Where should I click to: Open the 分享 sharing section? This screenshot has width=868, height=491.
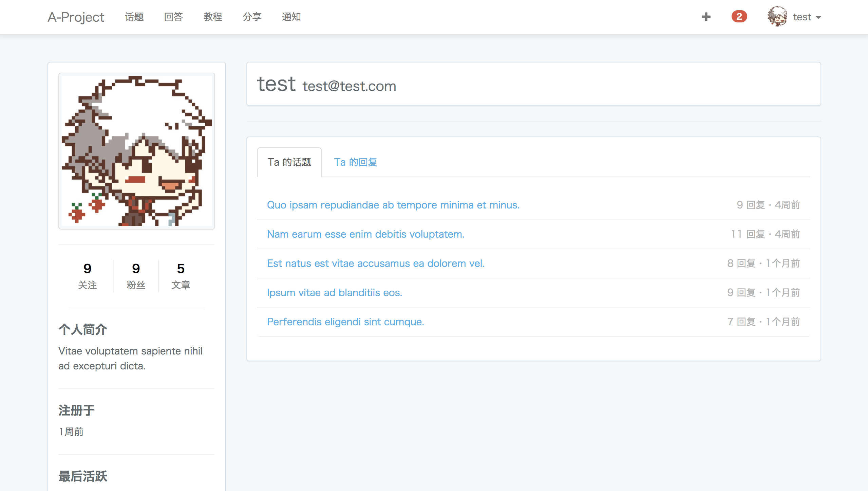click(x=252, y=17)
